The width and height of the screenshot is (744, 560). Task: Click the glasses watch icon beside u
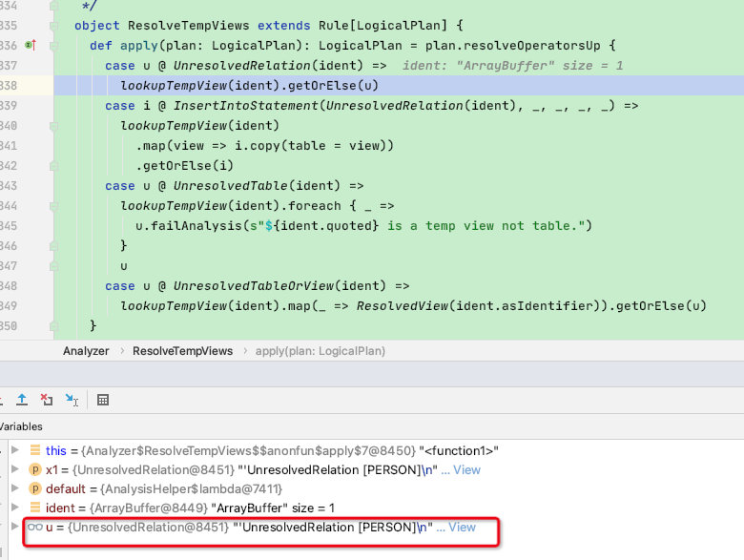tap(35, 527)
